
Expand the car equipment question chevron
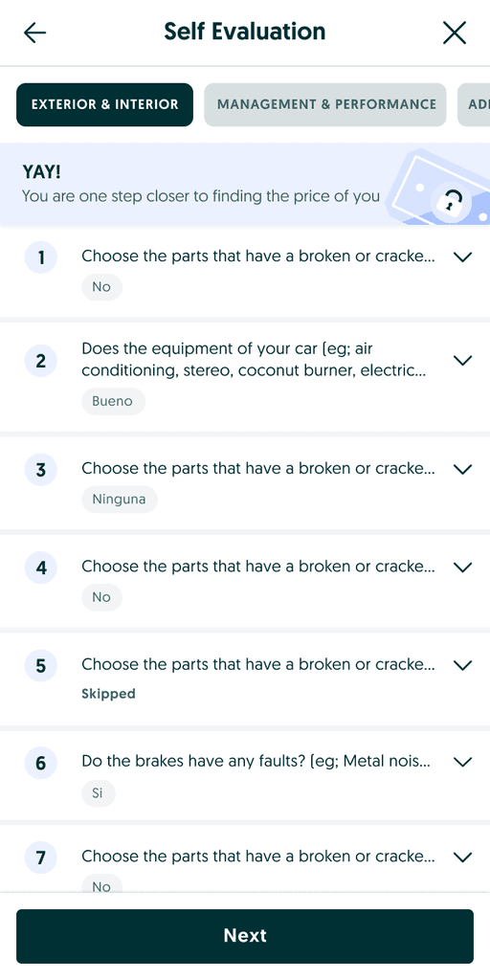tap(462, 360)
